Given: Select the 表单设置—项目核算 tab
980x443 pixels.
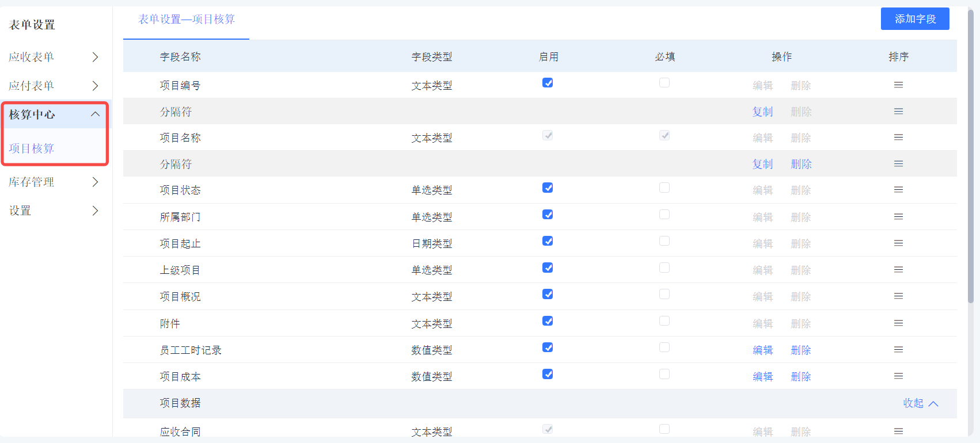Looking at the screenshot, I should point(187,20).
